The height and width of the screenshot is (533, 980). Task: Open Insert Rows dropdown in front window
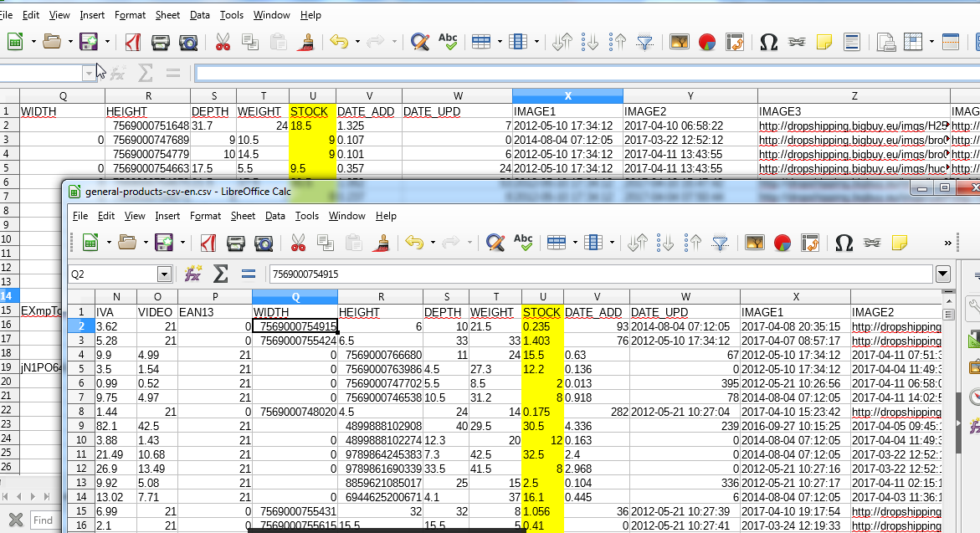click(575, 243)
